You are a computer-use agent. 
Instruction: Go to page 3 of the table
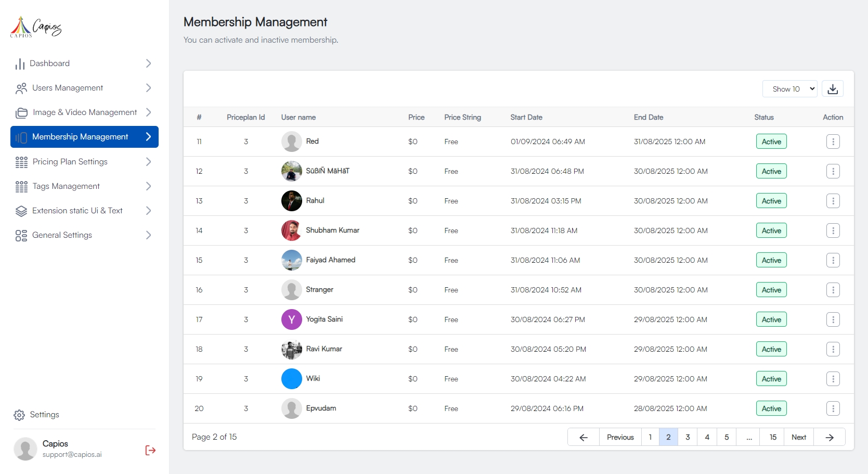coord(688,437)
